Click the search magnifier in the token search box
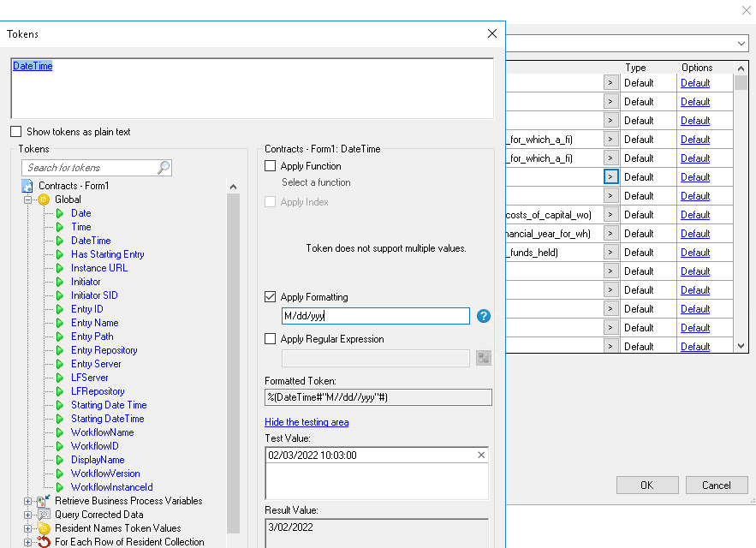This screenshot has width=756, height=548. click(165, 167)
